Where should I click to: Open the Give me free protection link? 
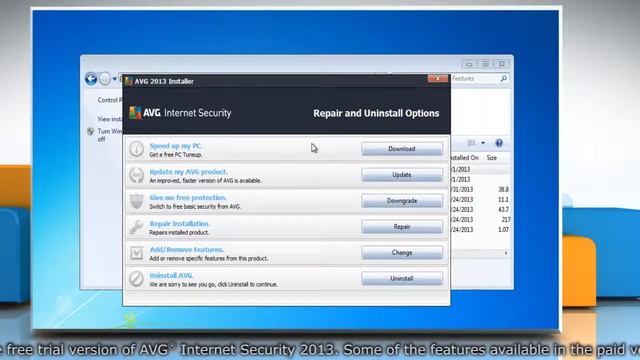(188, 198)
